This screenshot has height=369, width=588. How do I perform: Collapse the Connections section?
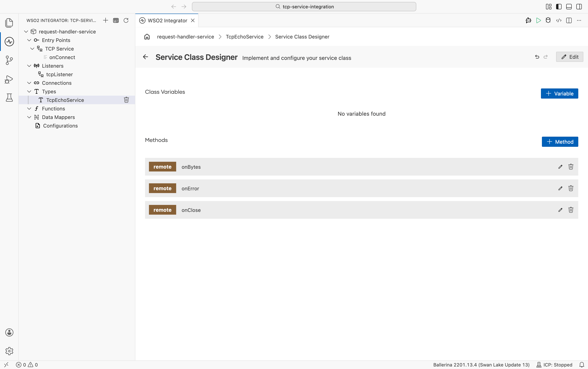coord(29,83)
